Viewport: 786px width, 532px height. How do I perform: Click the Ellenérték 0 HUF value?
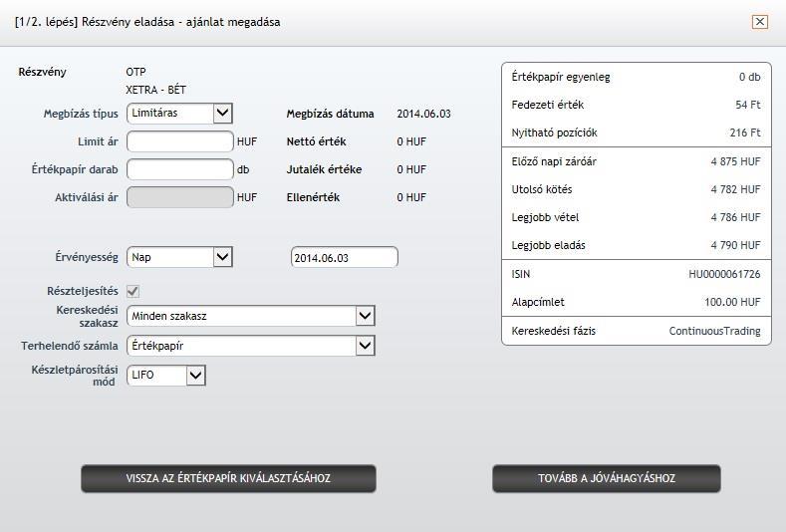[x=411, y=197]
